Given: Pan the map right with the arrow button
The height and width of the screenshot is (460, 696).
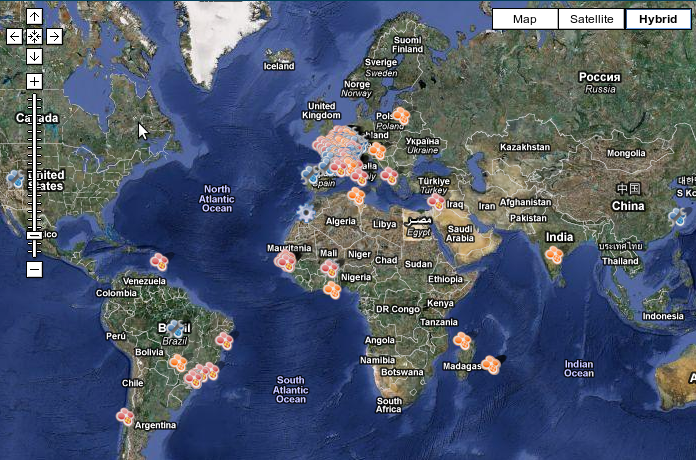Looking at the screenshot, I should pyautogui.click(x=54, y=36).
